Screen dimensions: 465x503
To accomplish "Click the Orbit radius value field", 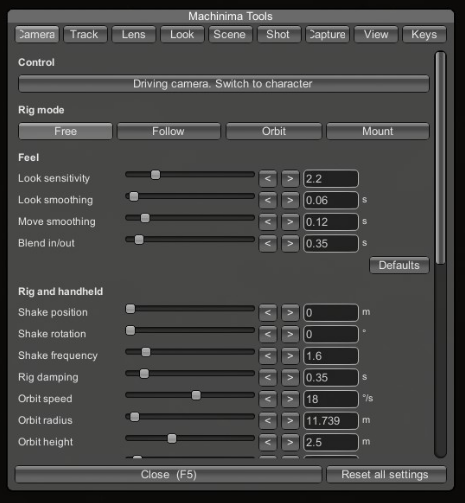I will [x=331, y=421].
